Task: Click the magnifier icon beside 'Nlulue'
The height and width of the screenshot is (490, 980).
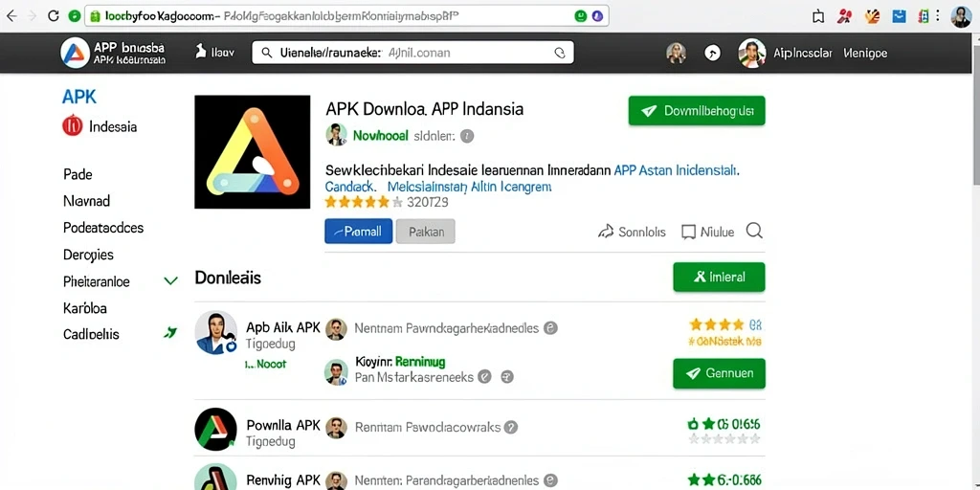Action: (x=754, y=232)
